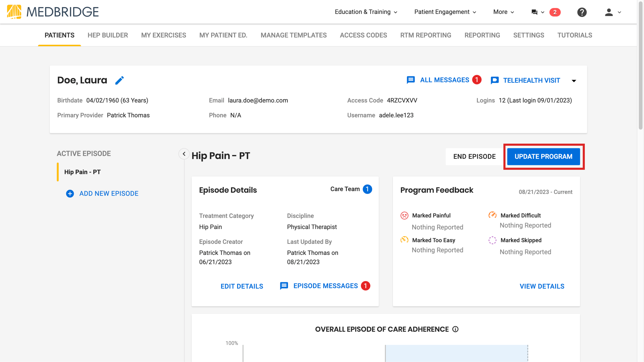This screenshot has height=362, width=644.
Task: Open the user profile icon
Action: pos(609,12)
